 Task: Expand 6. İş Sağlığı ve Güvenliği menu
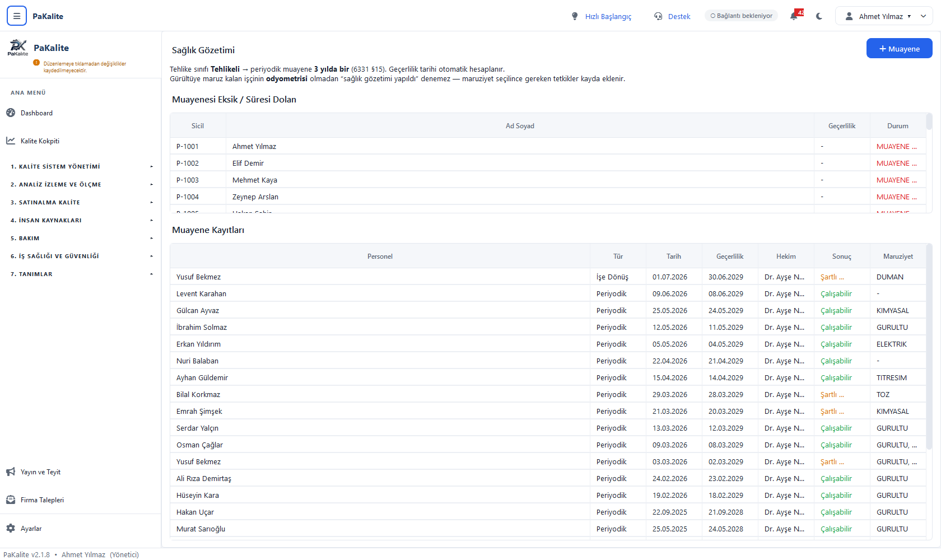(80, 256)
